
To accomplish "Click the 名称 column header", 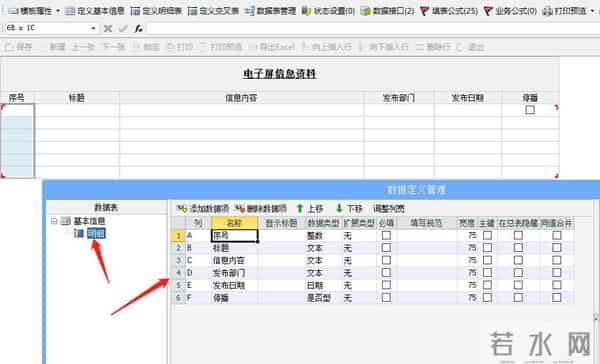I will (x=234, y=223).
